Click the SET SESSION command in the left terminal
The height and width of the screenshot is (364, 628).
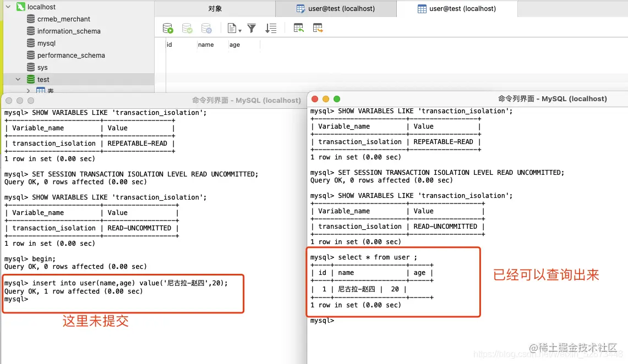pyautogui.click(x=145, y=174)
